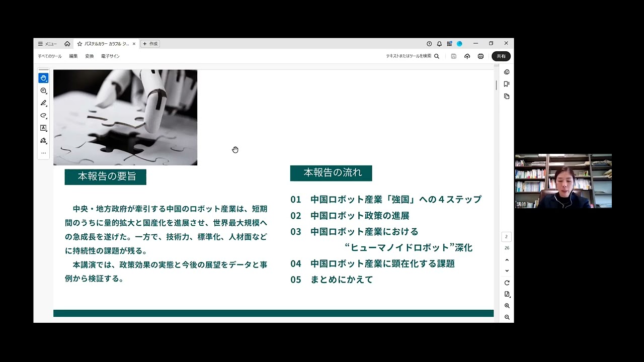Select the Fill and sign pen tool
Image resolution: width=644 pixels, height=362 pixels.
(x=43, y=140)
